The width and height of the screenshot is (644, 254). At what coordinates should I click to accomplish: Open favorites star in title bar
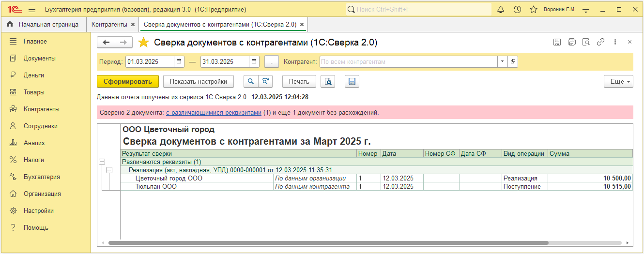[534, 9]
